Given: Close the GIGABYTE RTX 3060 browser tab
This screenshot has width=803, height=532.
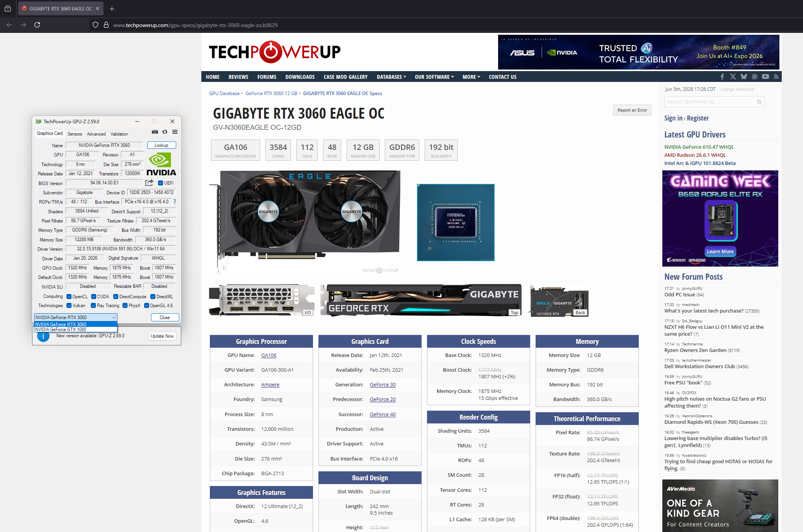Looking at the screenshot, I should point(97,8).
